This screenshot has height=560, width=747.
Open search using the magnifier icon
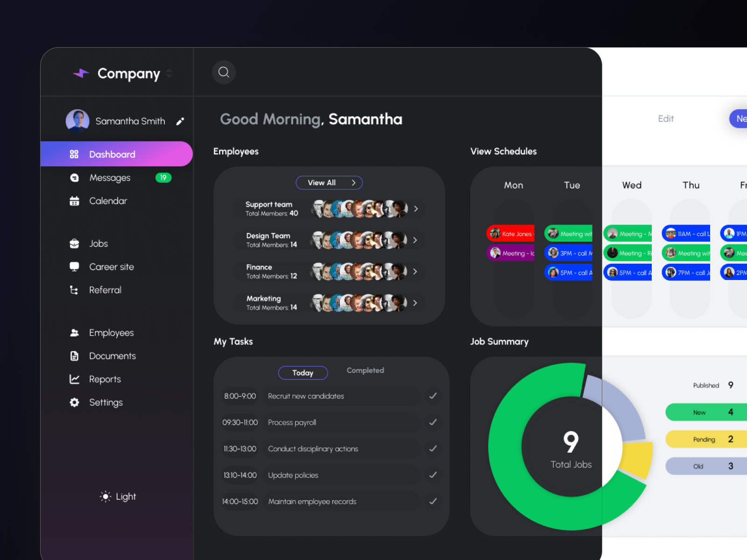(224, 72)
